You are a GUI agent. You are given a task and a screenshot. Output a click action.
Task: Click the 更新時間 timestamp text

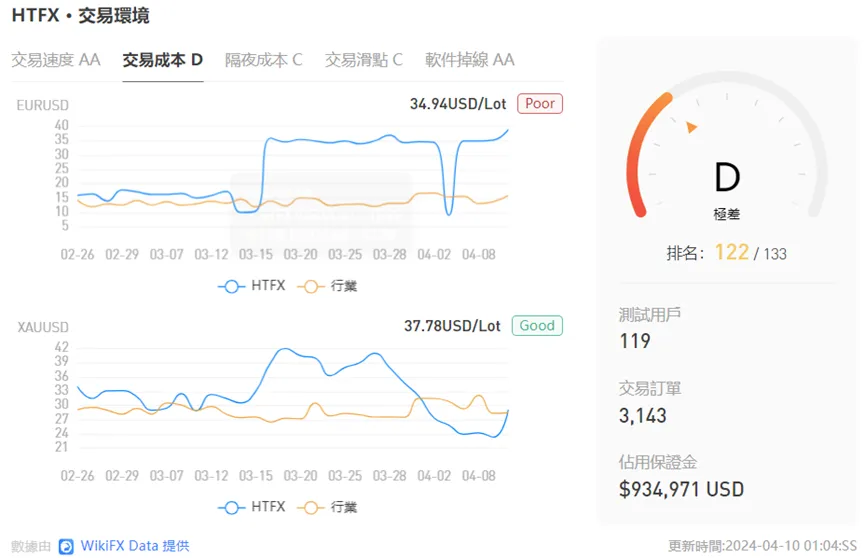pyautogui.click(x=762, y=546)
